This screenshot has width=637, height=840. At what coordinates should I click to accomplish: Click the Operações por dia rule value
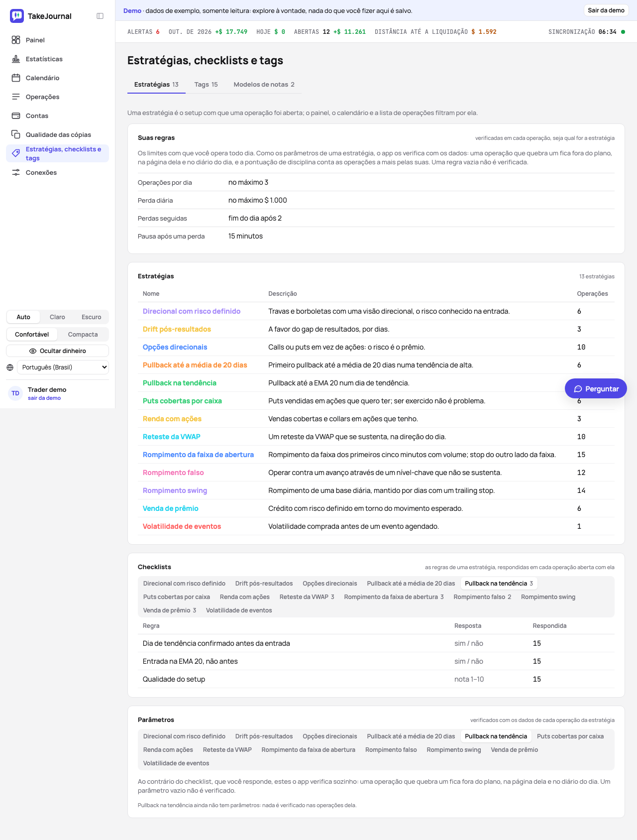[x=248, y=182]
